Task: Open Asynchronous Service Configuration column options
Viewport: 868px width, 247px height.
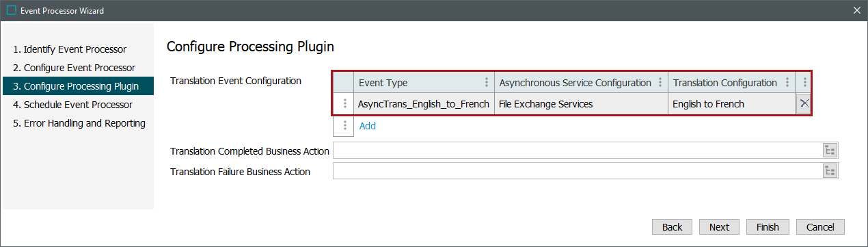Action: pyautogui.click(x=660, y=83)
